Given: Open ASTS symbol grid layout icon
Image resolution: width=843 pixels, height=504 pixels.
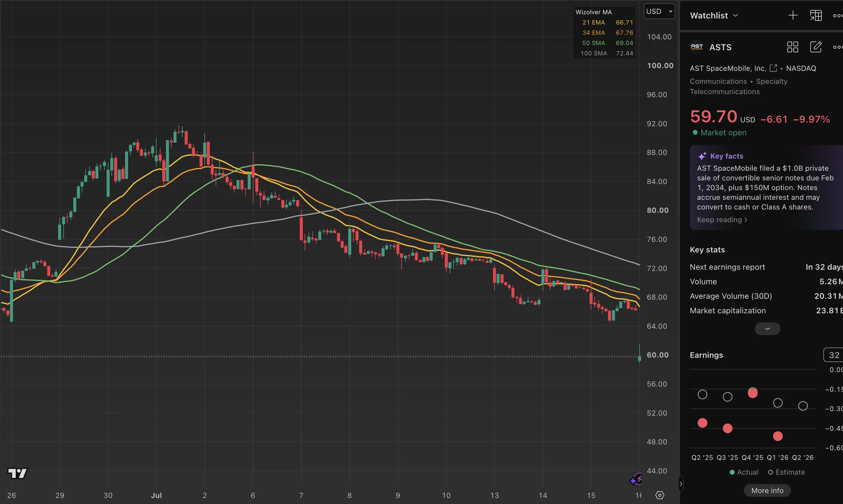Looking at the screenshot, I should [792, 47].
